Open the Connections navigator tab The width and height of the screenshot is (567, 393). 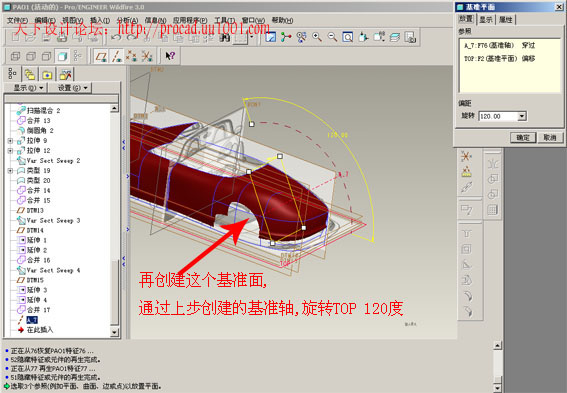tap(65, 74)
